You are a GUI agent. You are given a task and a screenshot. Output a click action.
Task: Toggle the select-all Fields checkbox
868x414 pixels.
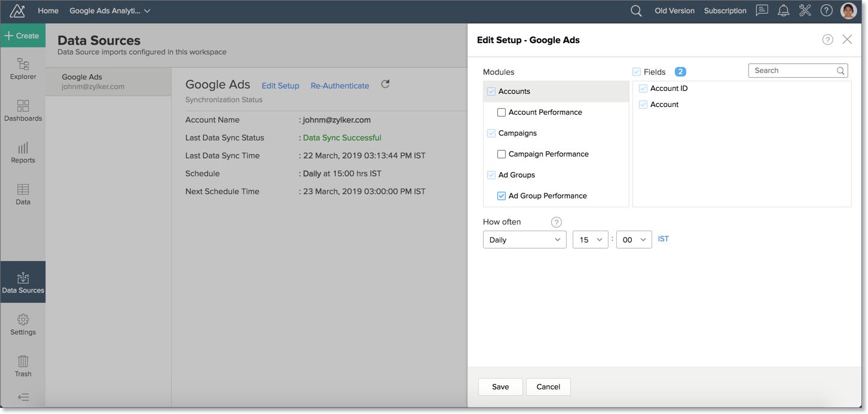pos(637,72)
